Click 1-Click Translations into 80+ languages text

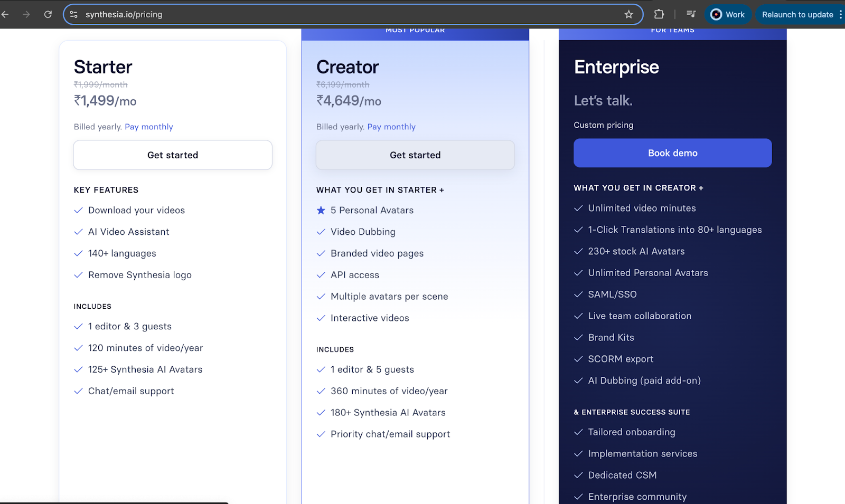pyautogui.click(x=675, y=230)
